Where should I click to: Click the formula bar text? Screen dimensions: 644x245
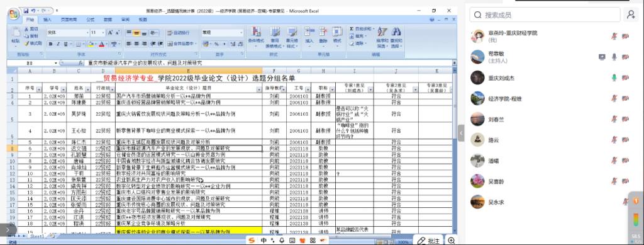(145, 64)
